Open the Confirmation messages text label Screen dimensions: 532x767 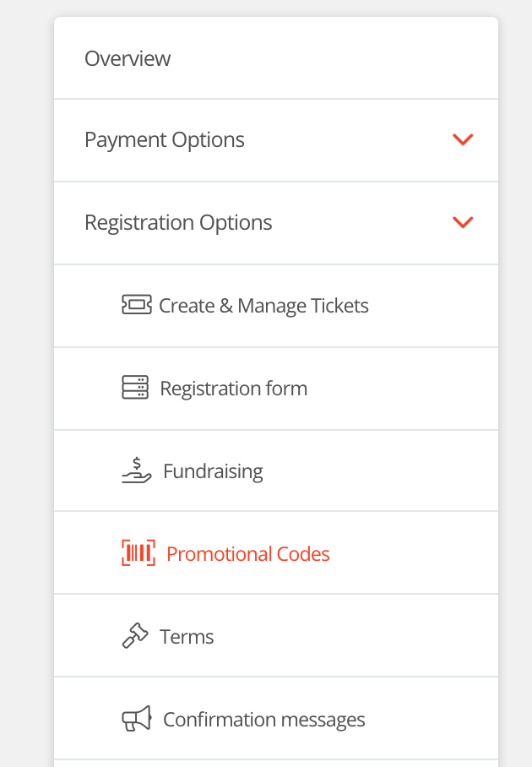(x=264, y=720)
